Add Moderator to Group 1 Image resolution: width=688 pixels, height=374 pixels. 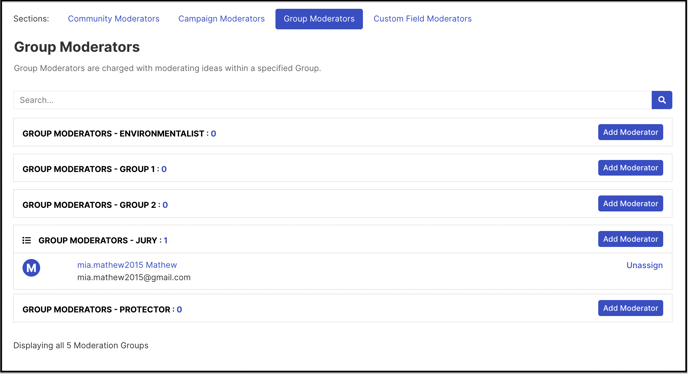[x=631, y=168]
